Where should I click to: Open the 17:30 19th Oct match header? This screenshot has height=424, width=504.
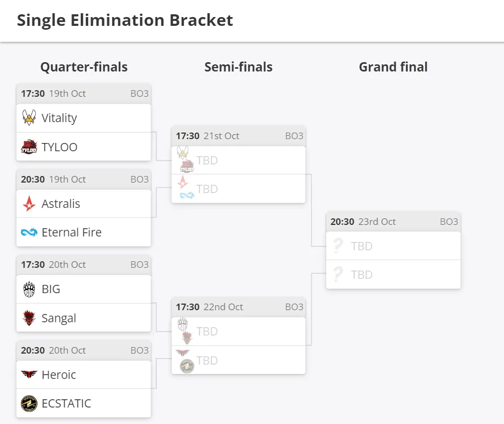coord(84,94)
